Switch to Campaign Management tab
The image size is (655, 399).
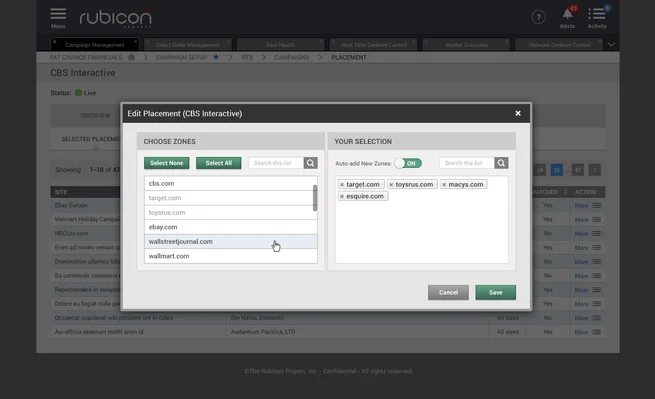pyautogui.click(x=95, y=45)
